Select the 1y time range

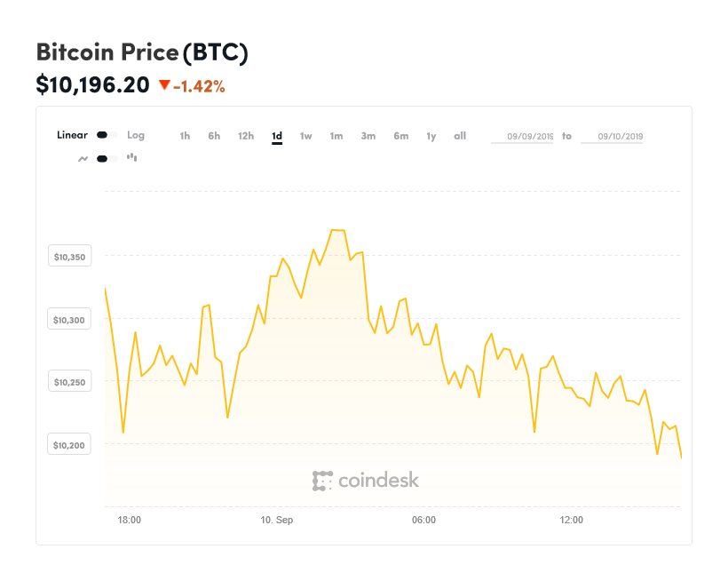coord(431,136)
